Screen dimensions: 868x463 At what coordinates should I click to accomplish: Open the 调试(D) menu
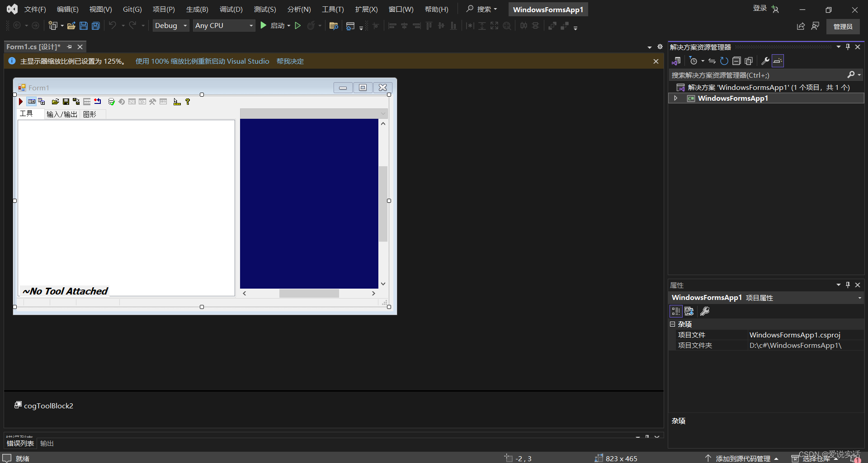[x=231, y=9]
